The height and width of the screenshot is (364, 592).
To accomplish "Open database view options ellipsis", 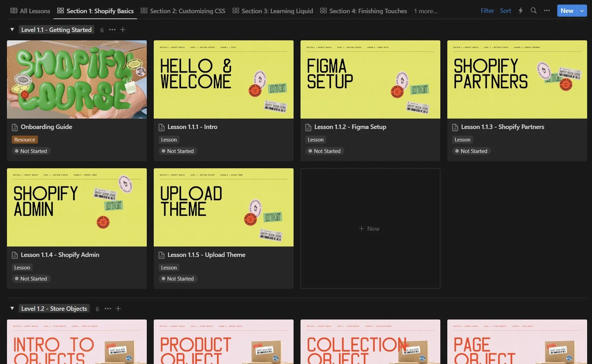I will point(547,10).
